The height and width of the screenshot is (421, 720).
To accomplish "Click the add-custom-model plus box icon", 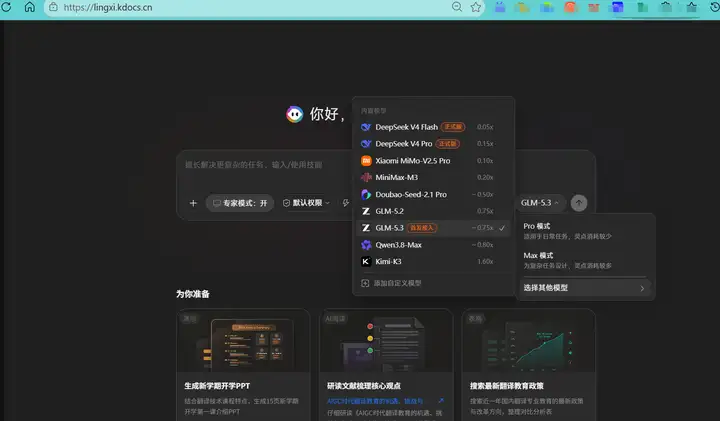I will [x=365, y=283].
